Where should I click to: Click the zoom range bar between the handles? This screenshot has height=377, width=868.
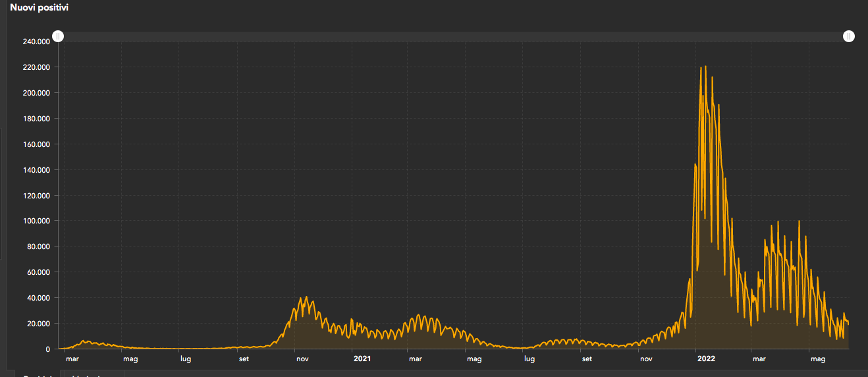(x=453, y=36)
